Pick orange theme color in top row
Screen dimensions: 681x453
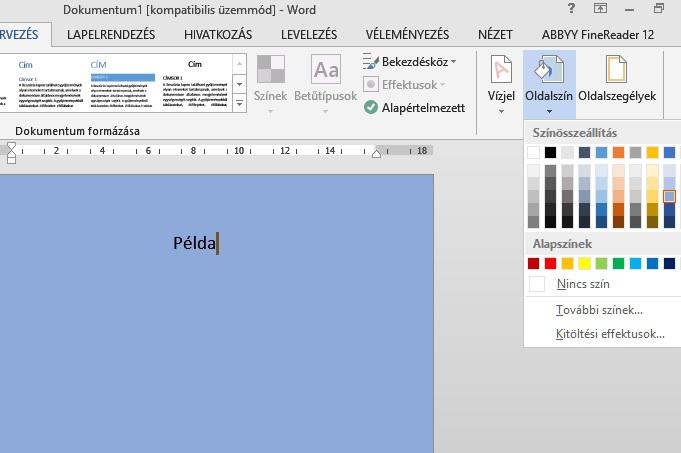[618, 152]
